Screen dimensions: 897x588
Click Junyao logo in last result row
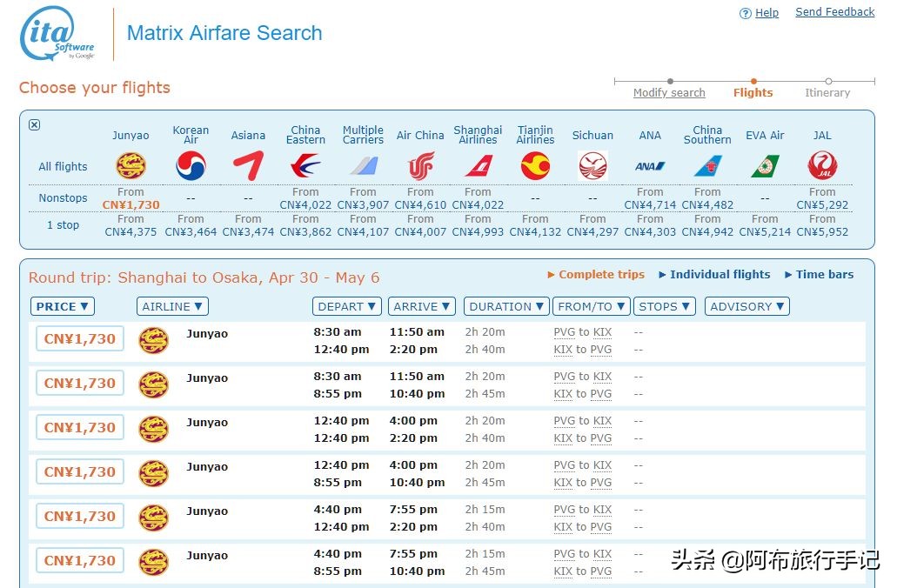click(154, 562)
